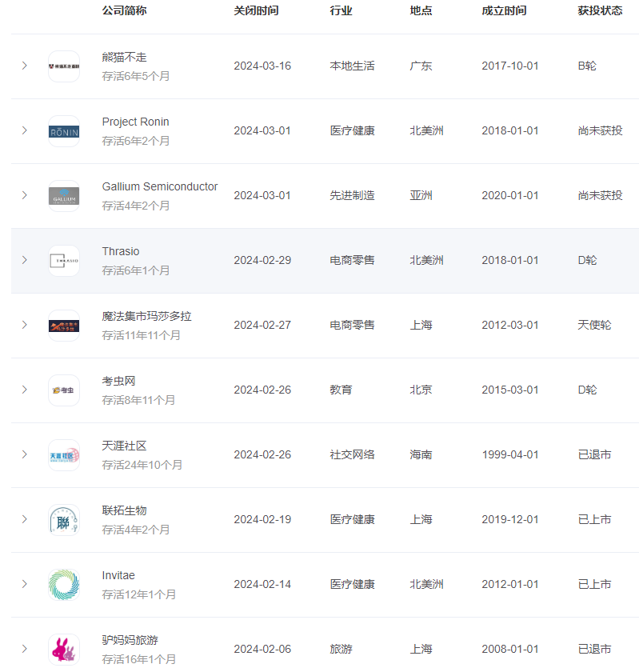
Task: Click the 公司简称 column header
Action: pos(124,10)
